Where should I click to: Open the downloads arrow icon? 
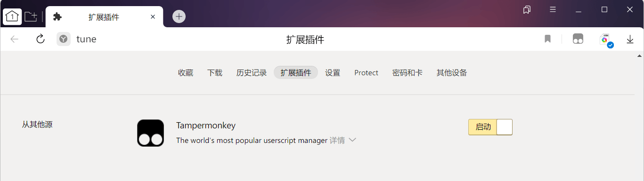(630, 39)
